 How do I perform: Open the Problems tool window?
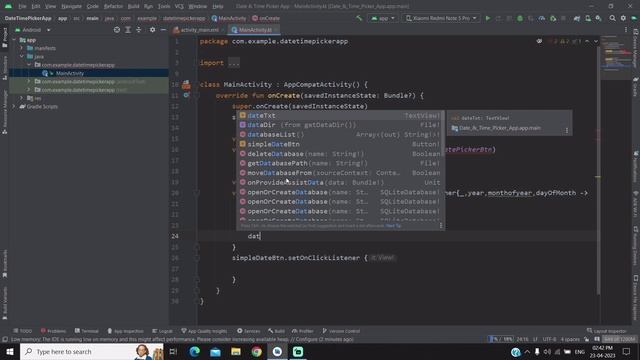53,331
